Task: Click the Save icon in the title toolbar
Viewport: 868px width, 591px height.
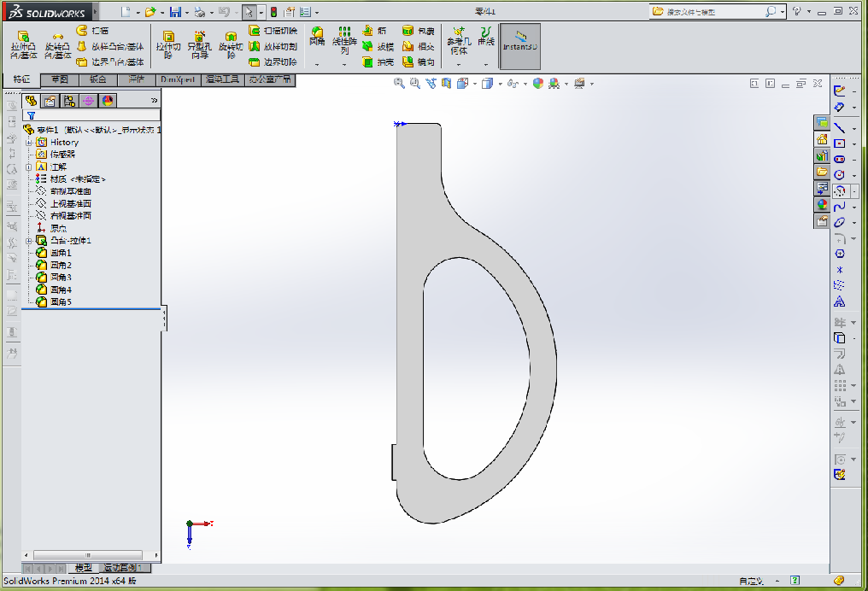Action: point(175,12)
